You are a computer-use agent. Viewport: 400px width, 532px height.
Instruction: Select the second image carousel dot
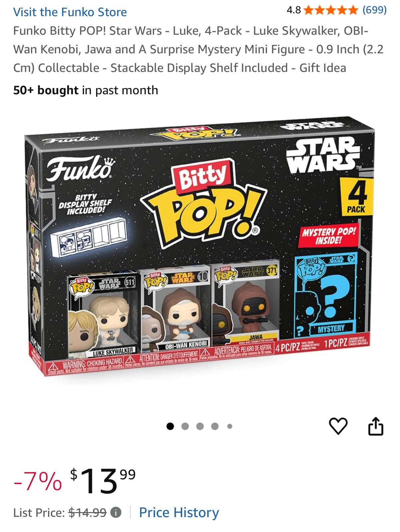tap(185, 426)
